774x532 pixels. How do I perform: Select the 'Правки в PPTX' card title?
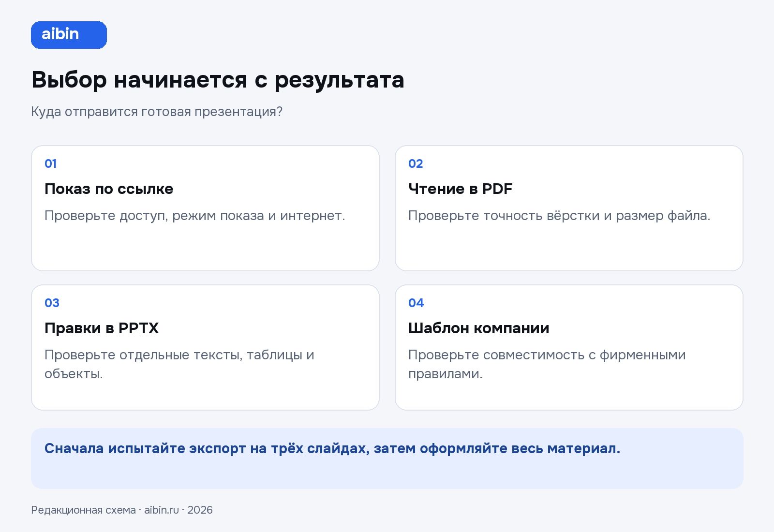pyautogui.click(x=102, y=328)
